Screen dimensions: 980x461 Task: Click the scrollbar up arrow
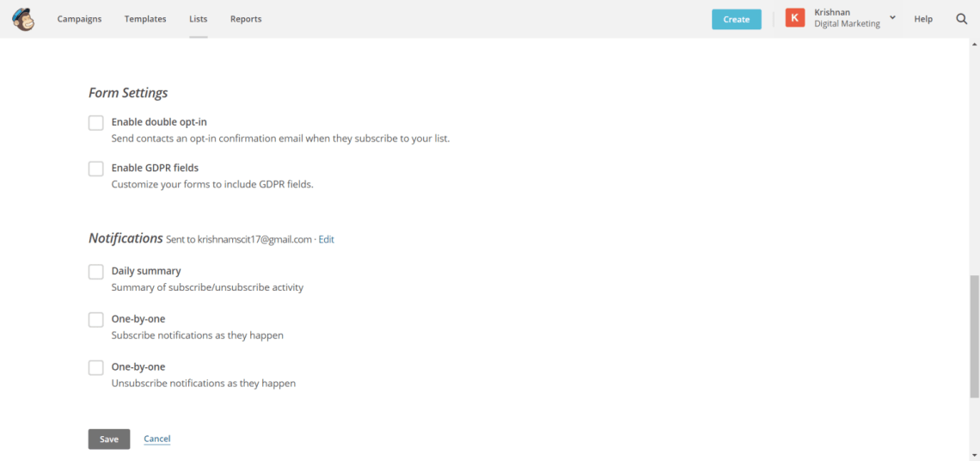coord(974,45)
